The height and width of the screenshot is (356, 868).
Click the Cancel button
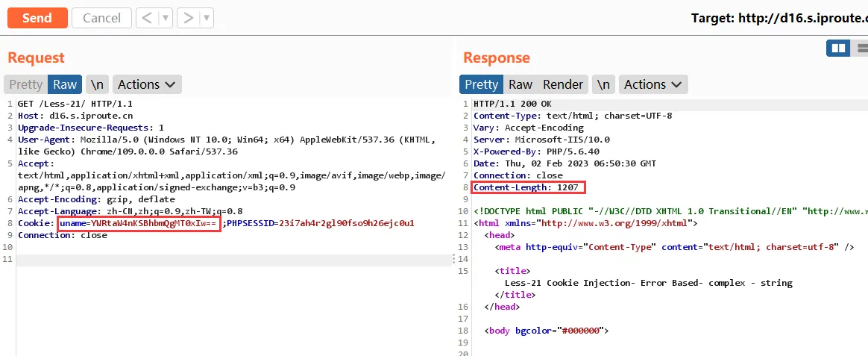(101, 18)
